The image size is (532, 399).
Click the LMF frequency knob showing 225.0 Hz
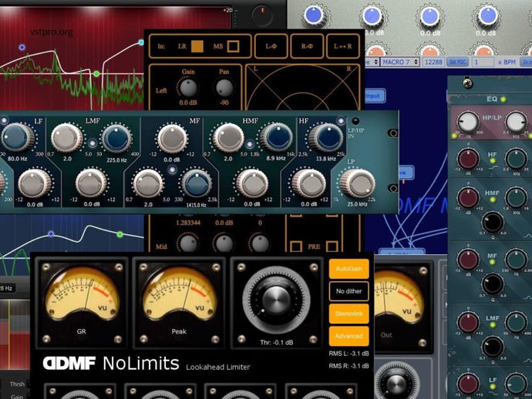(116, 139)
